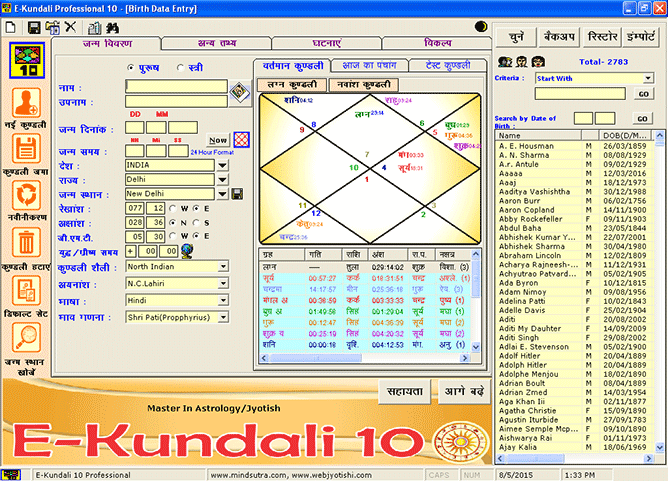Select W for जी.एम.टी. offset

[x=173, y=236]
